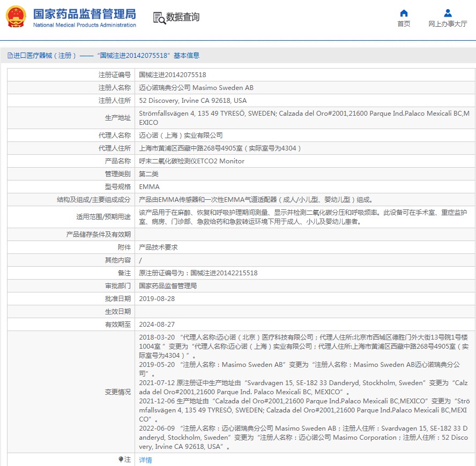The image size is (476, 466).
Task: Select registration number 国械注进20142075518 value
Action: (173, 75)
